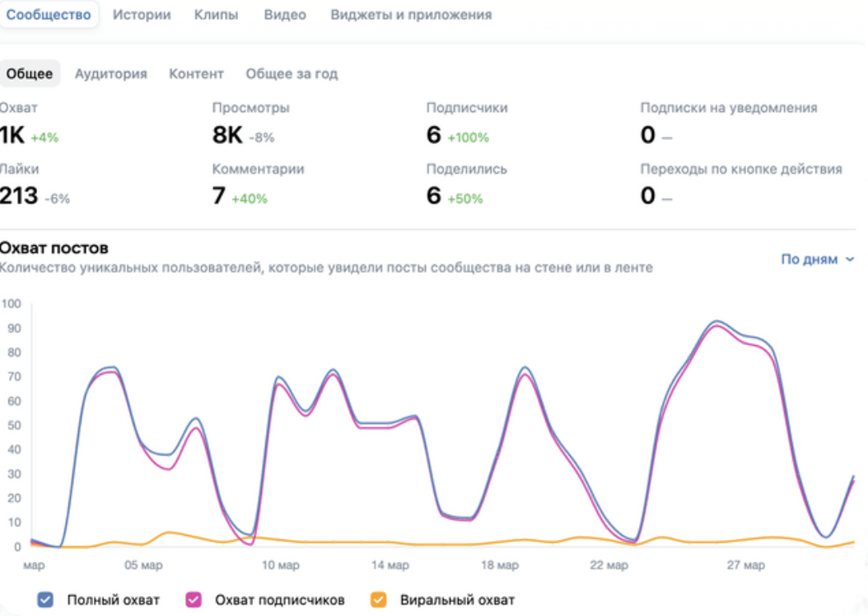868x616 pixels.
Task: Switch to the Аудитория sub-tab
Action: 110,73
